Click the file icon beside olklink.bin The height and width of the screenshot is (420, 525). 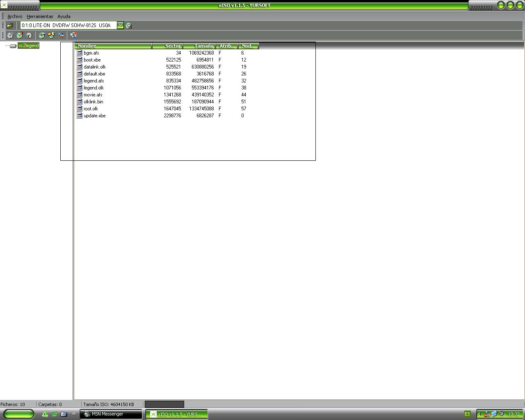pyautogui.click(x=80, y=102)
